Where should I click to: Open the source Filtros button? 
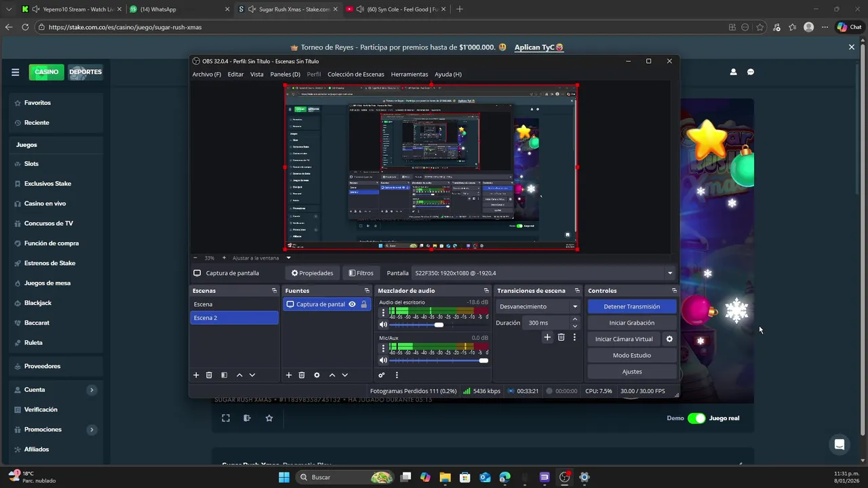pyautogui.click(x=361, y=273)
